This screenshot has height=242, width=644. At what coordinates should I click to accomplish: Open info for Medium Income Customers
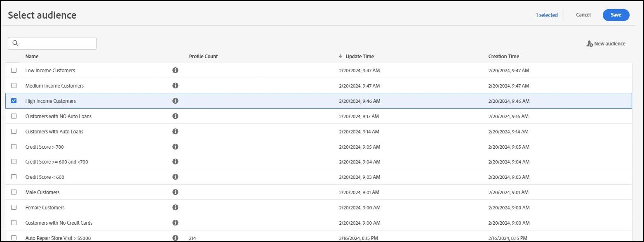pyautogui.click(x=175, y=85)
